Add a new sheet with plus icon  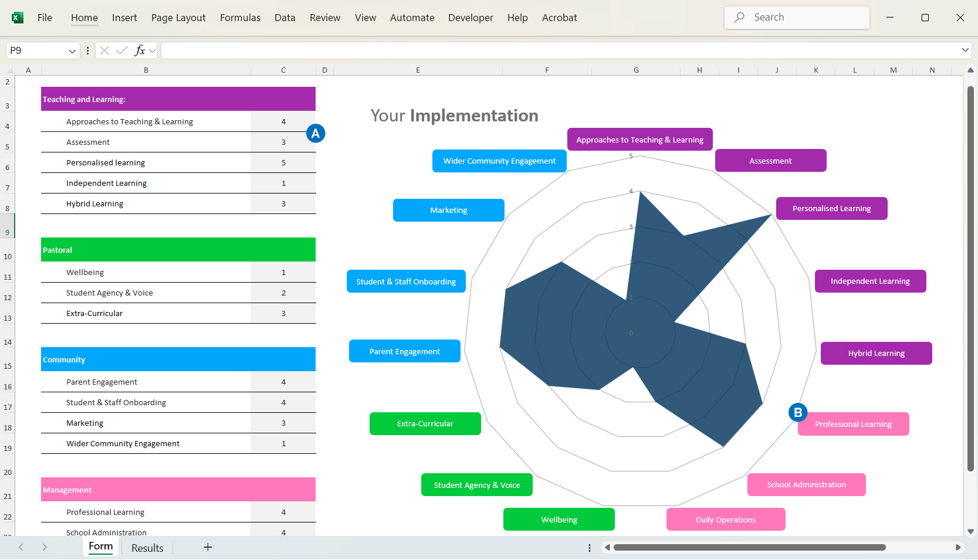click(208, 547)
